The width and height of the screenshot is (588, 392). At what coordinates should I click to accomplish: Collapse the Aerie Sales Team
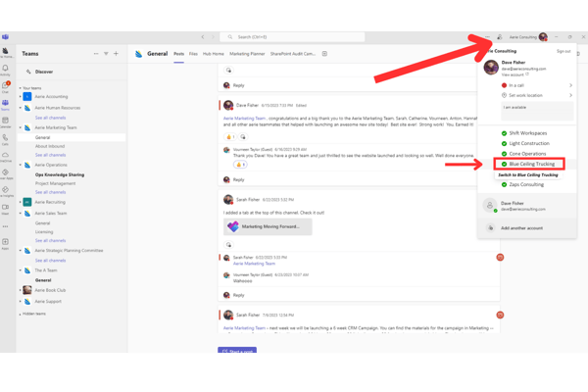click(21, 213)
